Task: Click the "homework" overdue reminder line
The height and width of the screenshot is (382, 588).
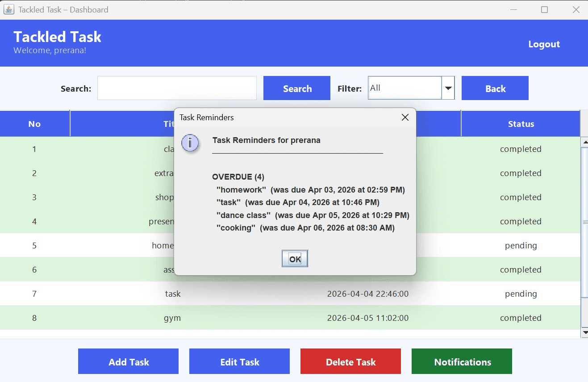Action: coord(310,190)
